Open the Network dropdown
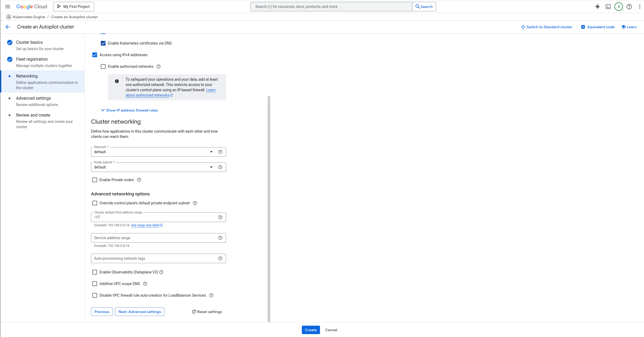 coord(211,152)
